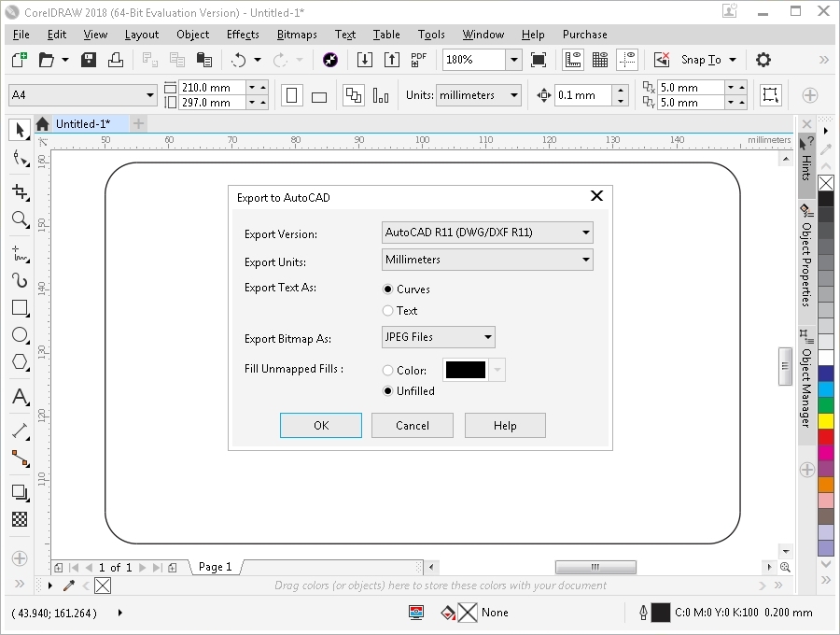Toggle Show rulers icon
Screen dimensions: 840x635
pos(573,60)
